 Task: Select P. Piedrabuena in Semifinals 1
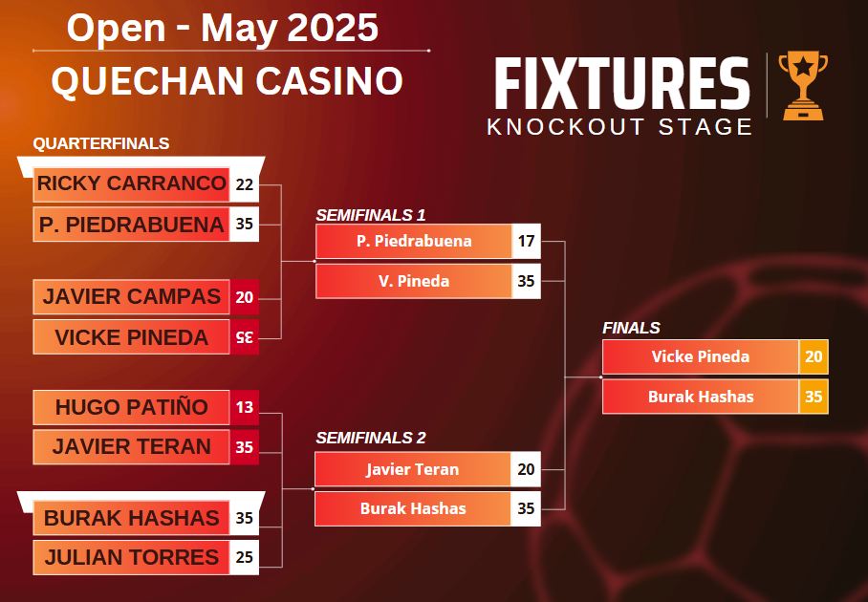[414, 241]
